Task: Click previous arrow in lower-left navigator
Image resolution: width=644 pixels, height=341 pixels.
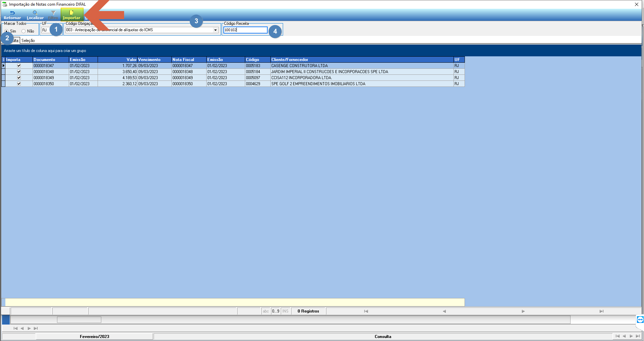Action: [22, 328]
